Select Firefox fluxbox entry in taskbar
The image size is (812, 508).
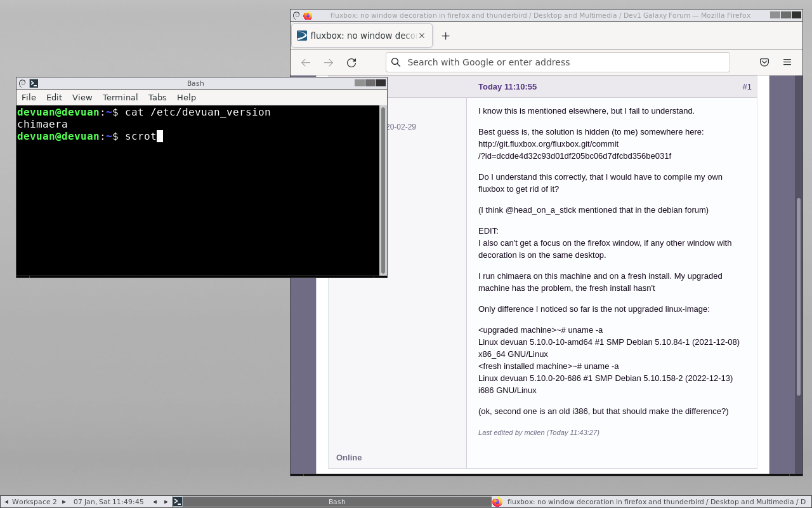[650, 502]
